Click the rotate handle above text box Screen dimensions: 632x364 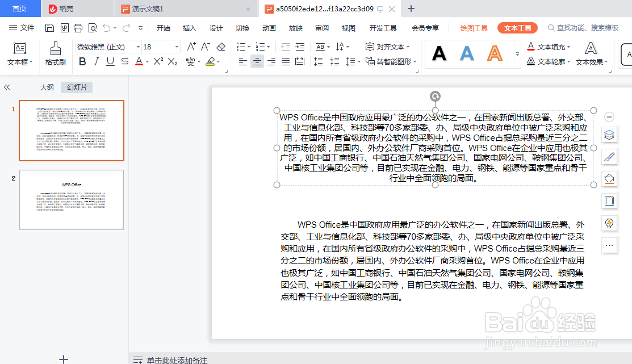[435, 96]
